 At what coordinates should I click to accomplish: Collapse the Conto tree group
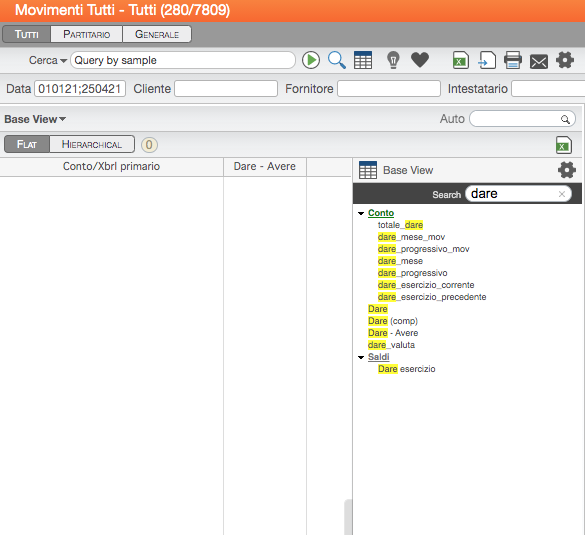click(x=361, y=213)
